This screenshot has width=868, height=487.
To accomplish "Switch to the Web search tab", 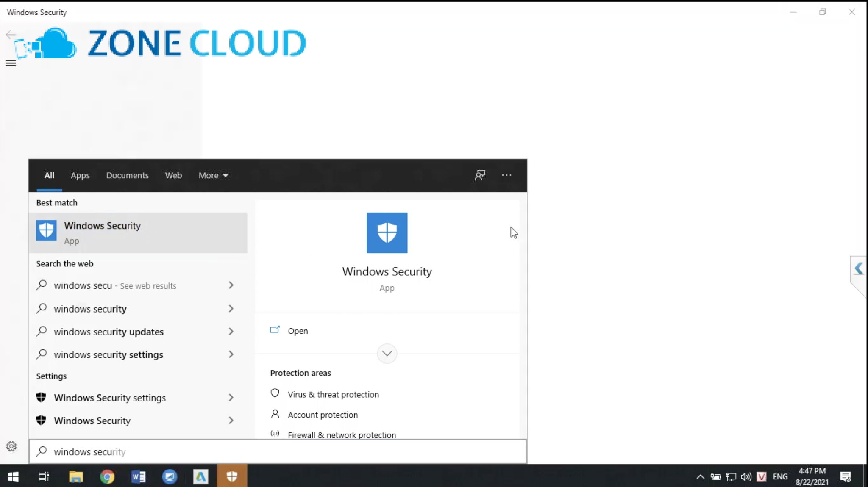I will (173, 175).
